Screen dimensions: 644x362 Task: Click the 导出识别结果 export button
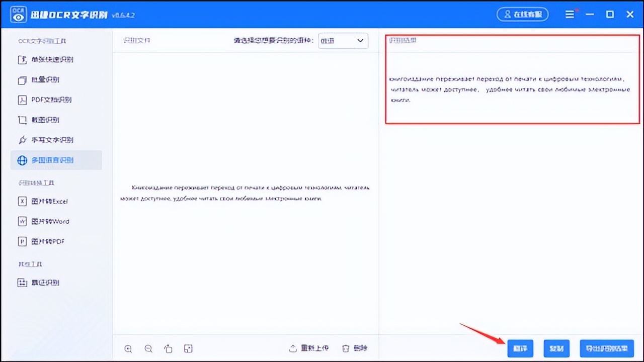[607, 348]
